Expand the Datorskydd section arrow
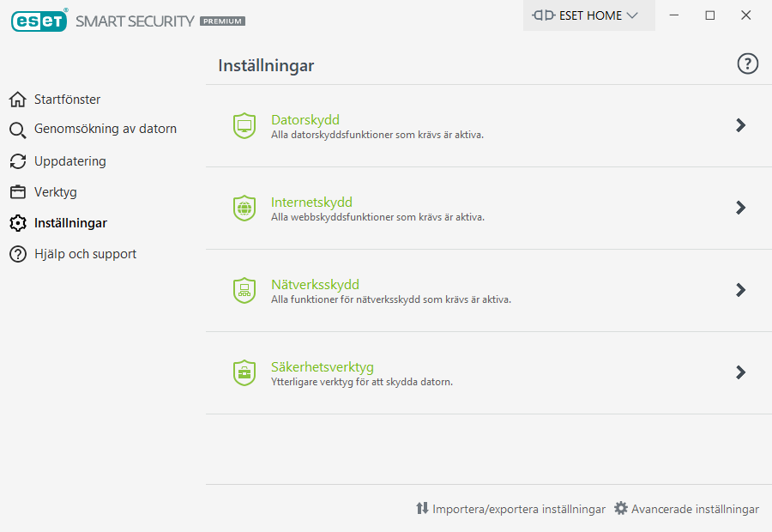The height and width of the screenshot is (532, 772). point(741,125)
